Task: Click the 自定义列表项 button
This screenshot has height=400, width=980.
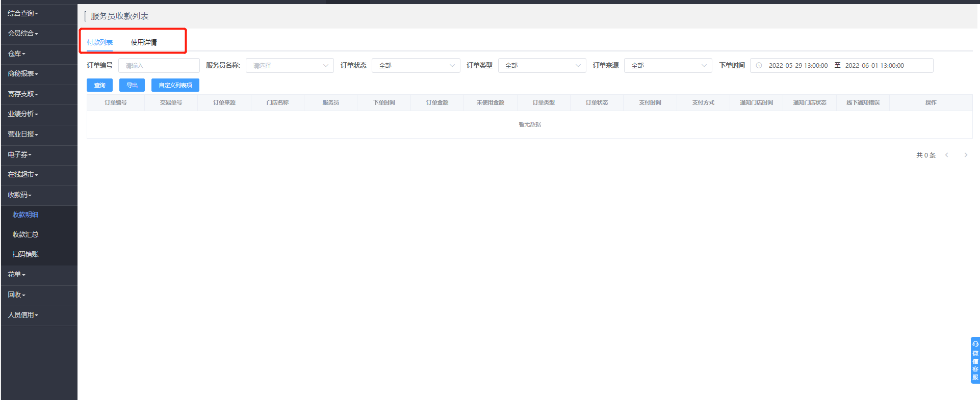Action: click(x=175, y=85)
